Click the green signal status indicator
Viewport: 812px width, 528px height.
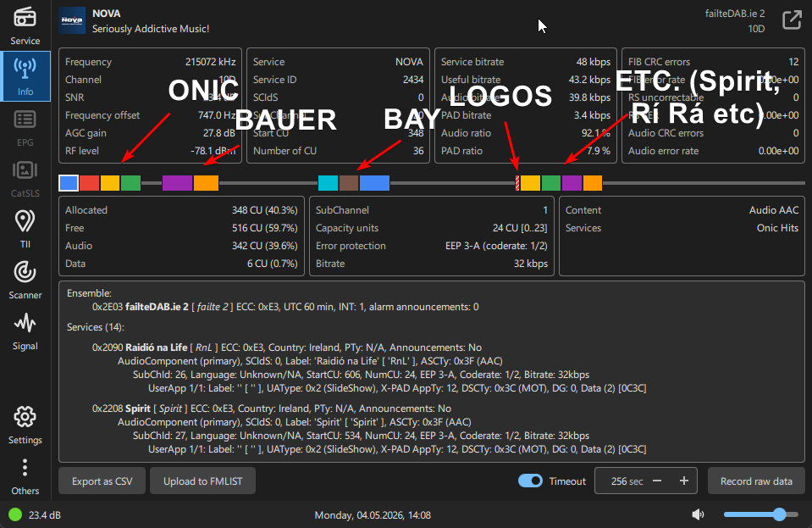click(15, 514)
